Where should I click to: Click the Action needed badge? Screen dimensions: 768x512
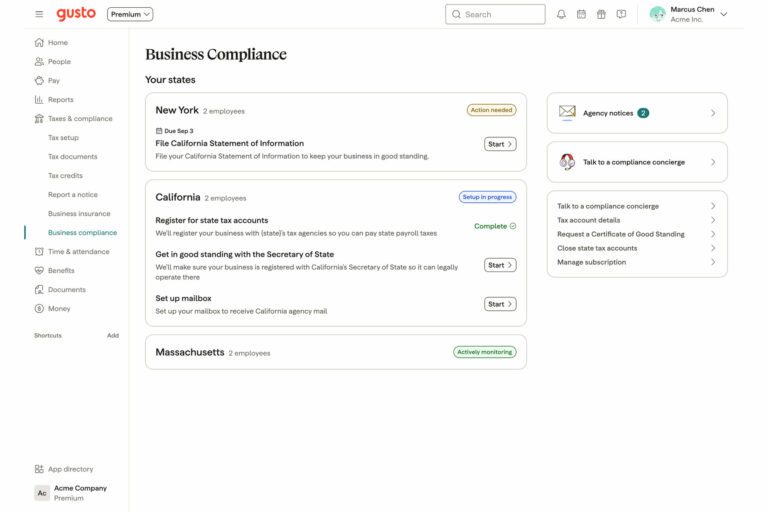coord(491,110)
